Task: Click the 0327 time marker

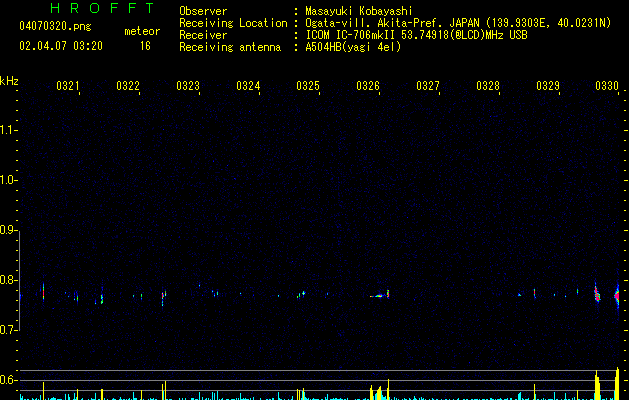Action: [428, 85]
